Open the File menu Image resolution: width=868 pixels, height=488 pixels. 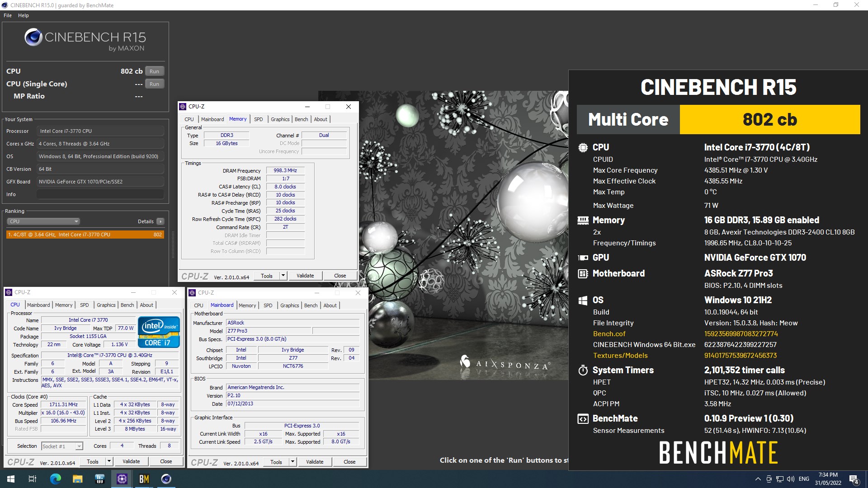tap(8, 15)
